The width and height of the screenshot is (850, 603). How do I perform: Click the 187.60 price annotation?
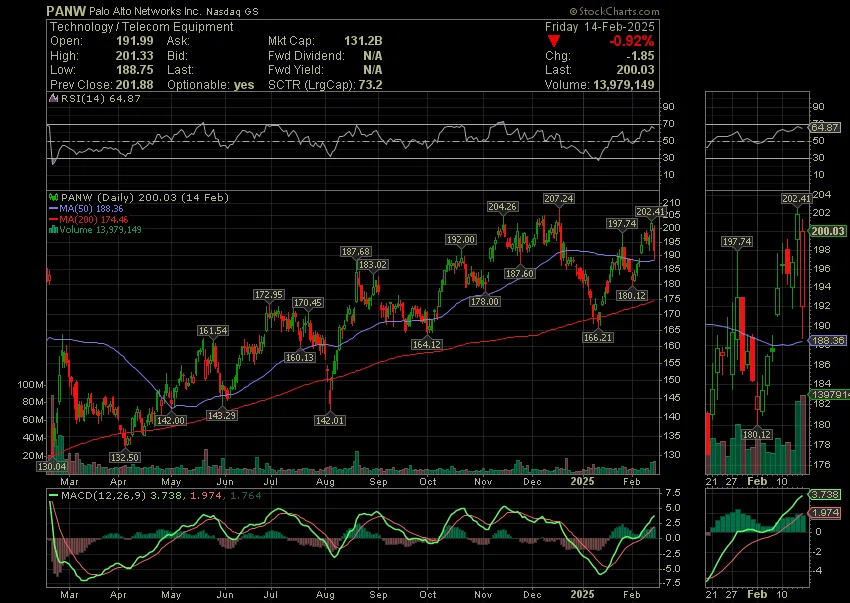(x=520, y=274)
